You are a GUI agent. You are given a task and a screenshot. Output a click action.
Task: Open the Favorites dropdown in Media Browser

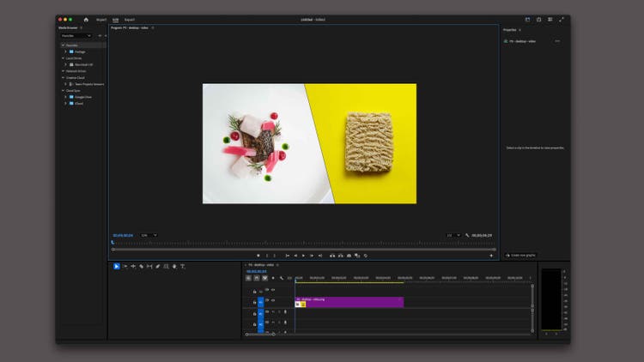pos(77,35)
